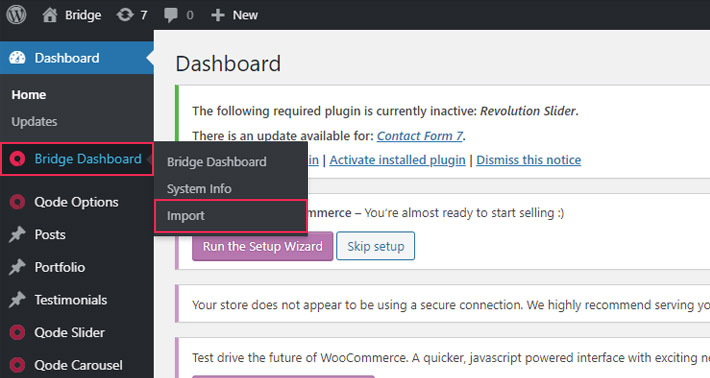Click the Dashboard gauge icon
This screenshot has height=378, width=710.
[18, 58]
